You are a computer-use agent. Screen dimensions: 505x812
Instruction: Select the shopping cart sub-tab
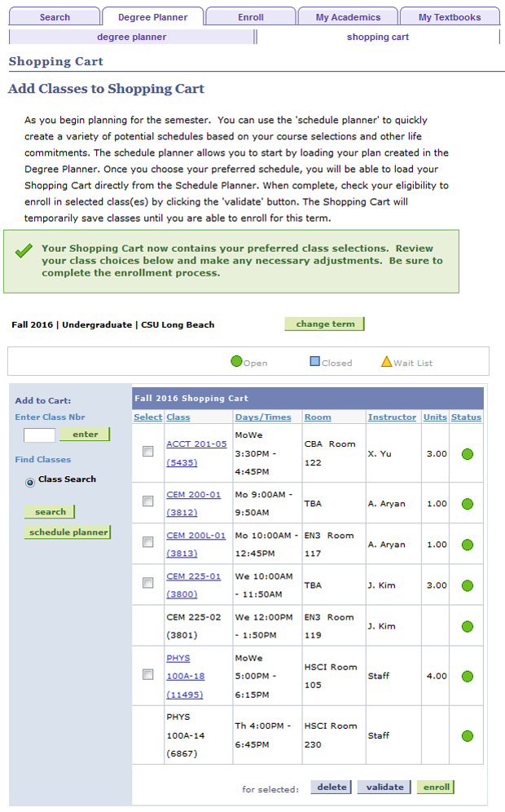[378, 37]
